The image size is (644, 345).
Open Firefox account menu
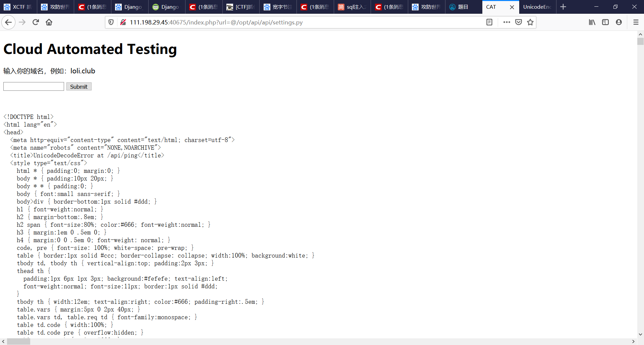(x=619, y=22)
